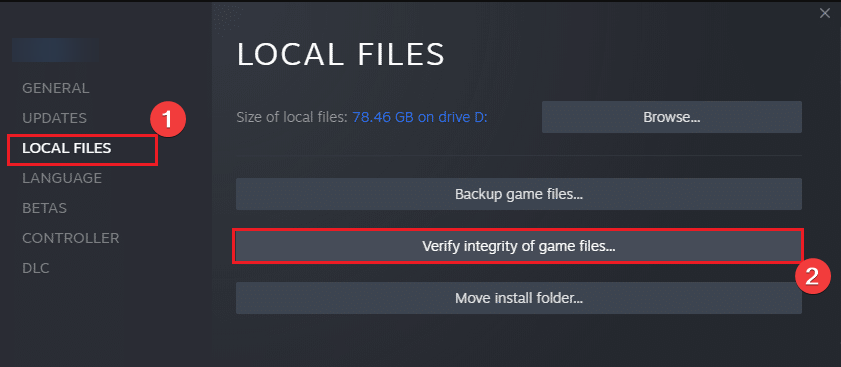Click the 78.46 GB on drive D: link

tap(419, 118)
